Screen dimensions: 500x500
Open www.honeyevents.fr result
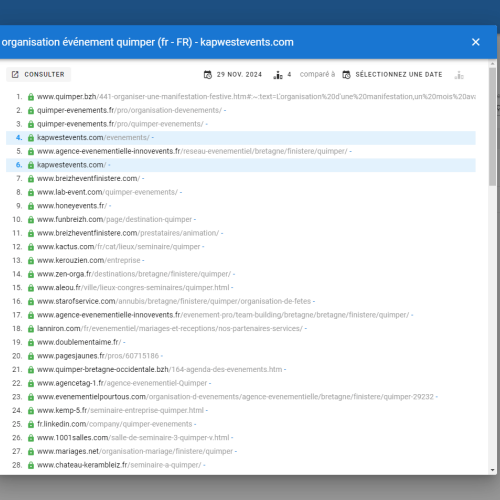[72, 206]
